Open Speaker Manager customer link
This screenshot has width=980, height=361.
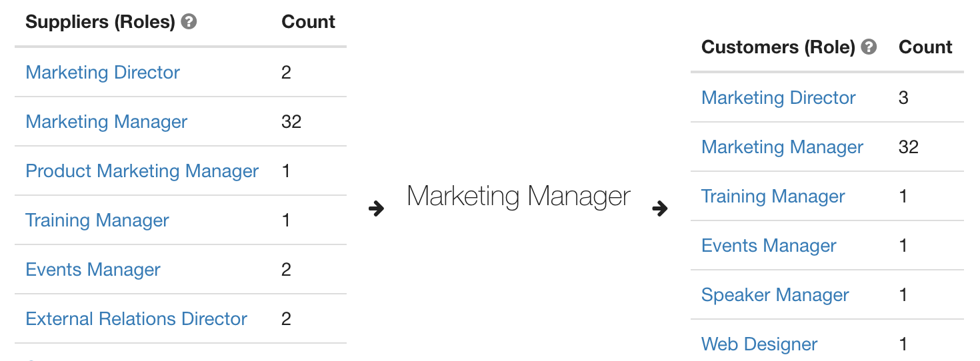pyautogui.click(x=775, y=295)
